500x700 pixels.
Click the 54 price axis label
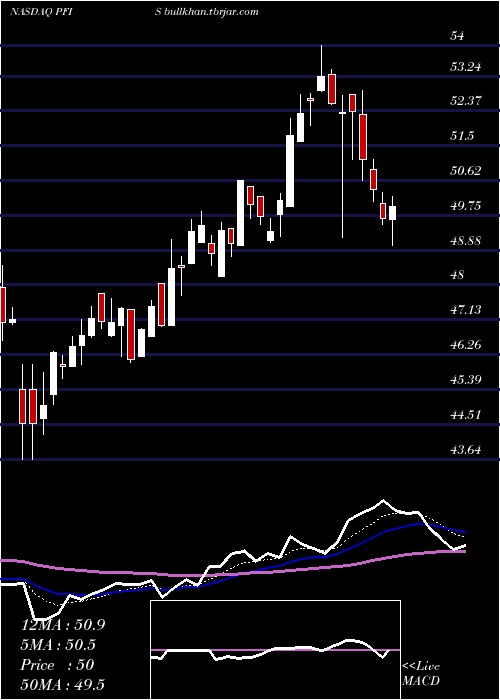tap(458, 36)
